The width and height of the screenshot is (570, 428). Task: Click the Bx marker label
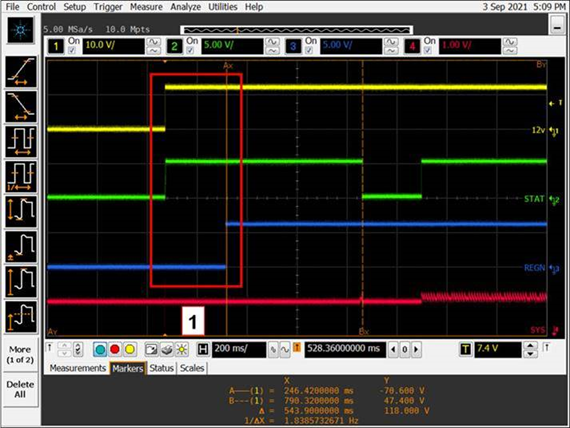pos(364,331)
